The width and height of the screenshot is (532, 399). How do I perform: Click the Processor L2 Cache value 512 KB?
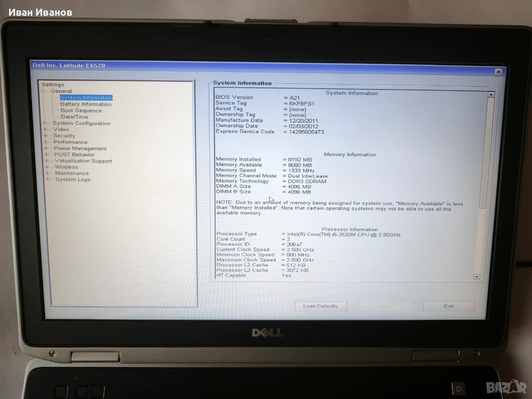[296, 265]
